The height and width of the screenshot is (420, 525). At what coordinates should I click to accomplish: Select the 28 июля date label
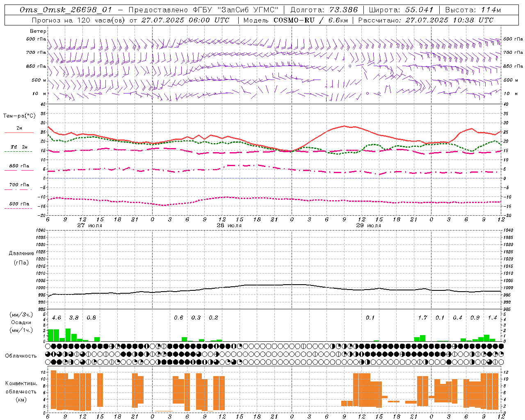(x=229, y=226)
